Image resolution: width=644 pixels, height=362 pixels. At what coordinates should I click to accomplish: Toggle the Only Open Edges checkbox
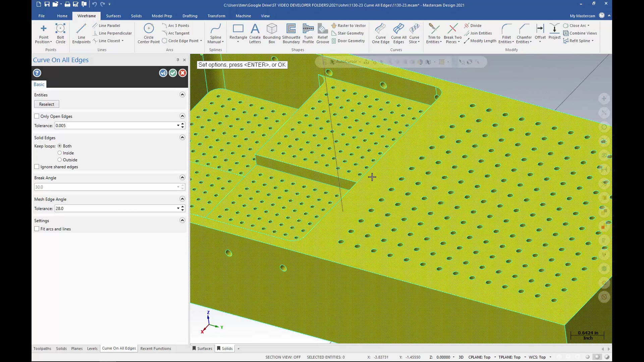37,116
